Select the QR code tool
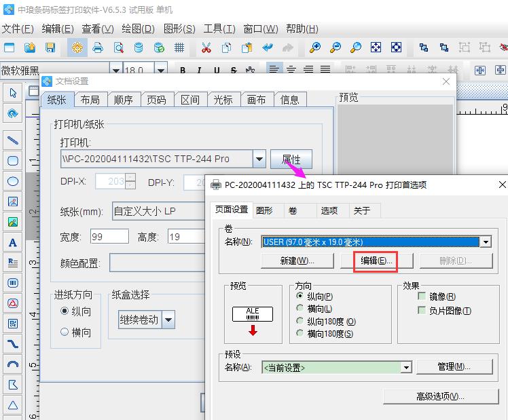This screenshot has width=508, height=420. pos(13,324)
